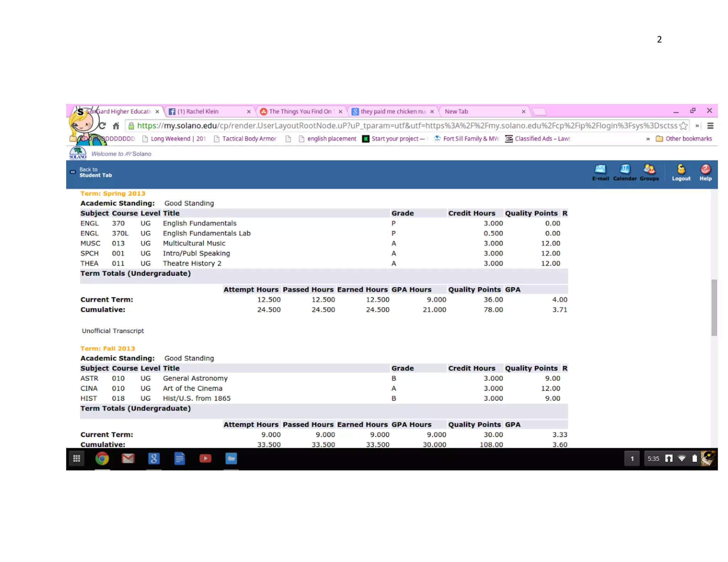
Task: Close The Things You Find On tab
Action: coord(340,112)
